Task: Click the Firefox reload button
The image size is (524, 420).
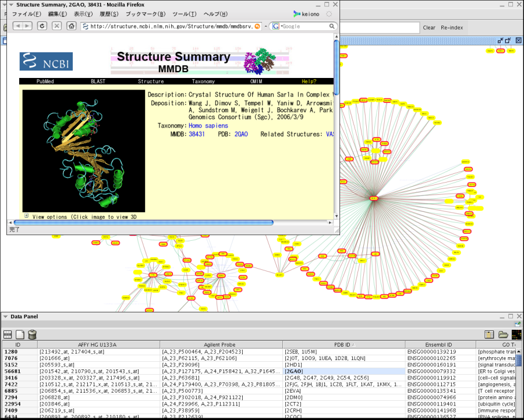Action: (42, 26)
